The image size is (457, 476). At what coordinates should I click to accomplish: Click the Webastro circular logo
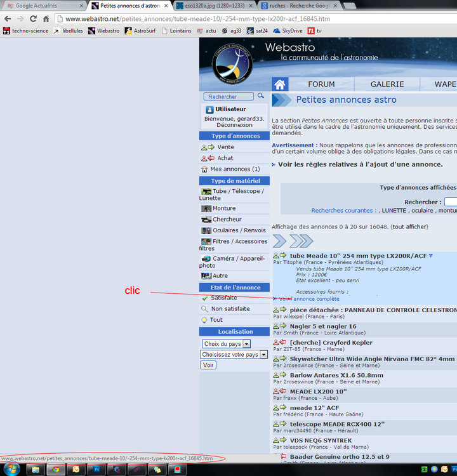[x=232, y=64]
